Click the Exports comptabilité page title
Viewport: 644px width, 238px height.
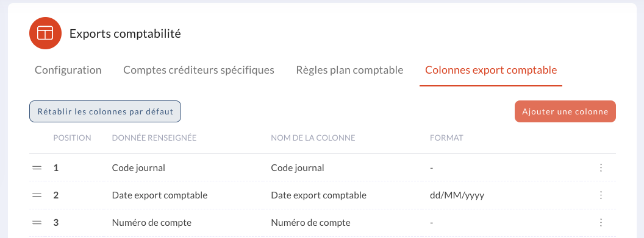[x=125, y=33]
